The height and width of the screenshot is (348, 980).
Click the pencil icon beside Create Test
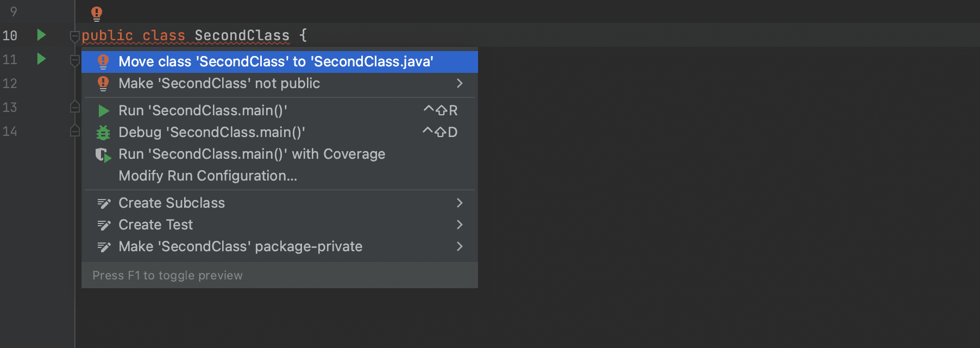point(103,225)
